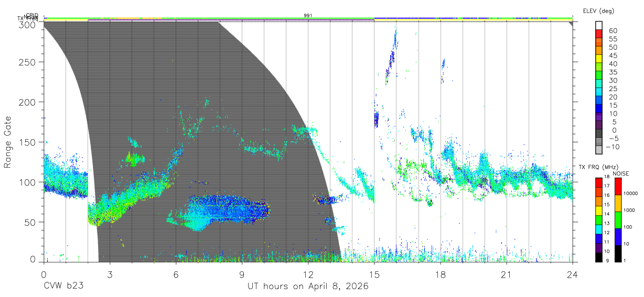Click the '12' tick label on the UT hours axis
Image resolution: width=644 pixels, height=297 pixels.
(x=308, y=275)
